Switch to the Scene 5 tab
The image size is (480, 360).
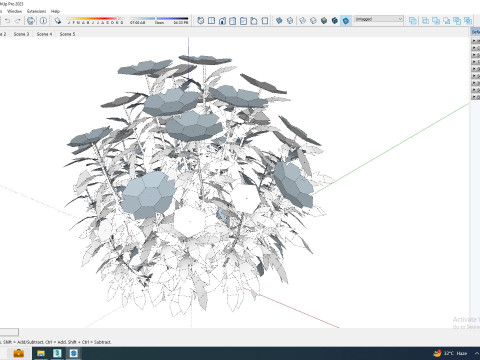(67, 34)
